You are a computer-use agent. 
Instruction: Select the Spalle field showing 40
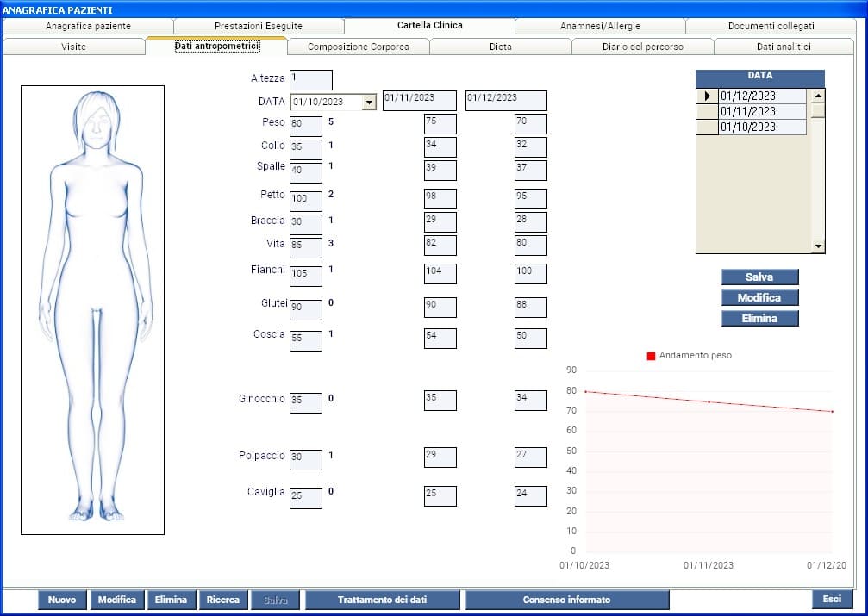click(x=306, y=172)
